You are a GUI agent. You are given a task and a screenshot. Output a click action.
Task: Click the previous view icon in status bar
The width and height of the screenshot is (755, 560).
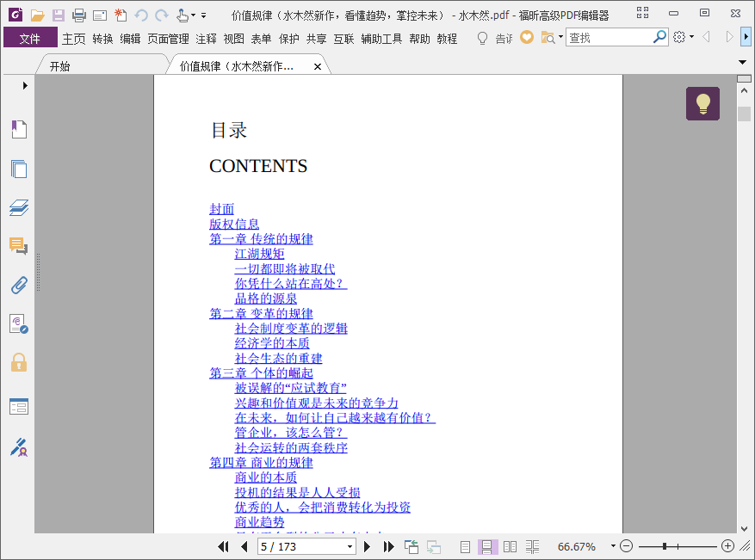[412, 546]
